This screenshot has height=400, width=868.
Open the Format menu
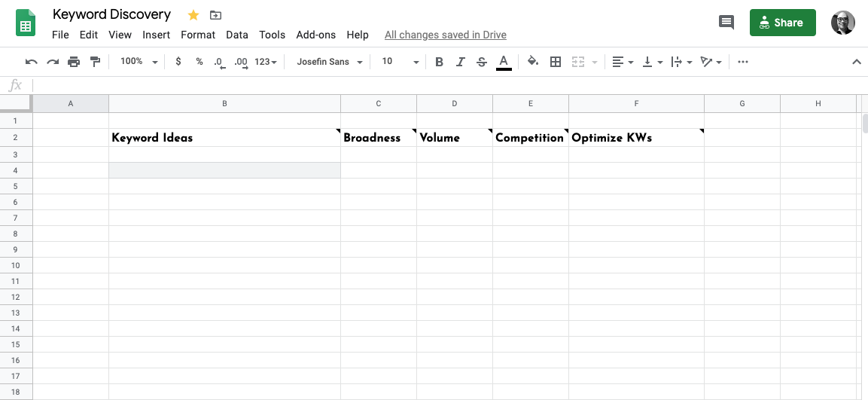pyautogui.click(x=198, y=35)
